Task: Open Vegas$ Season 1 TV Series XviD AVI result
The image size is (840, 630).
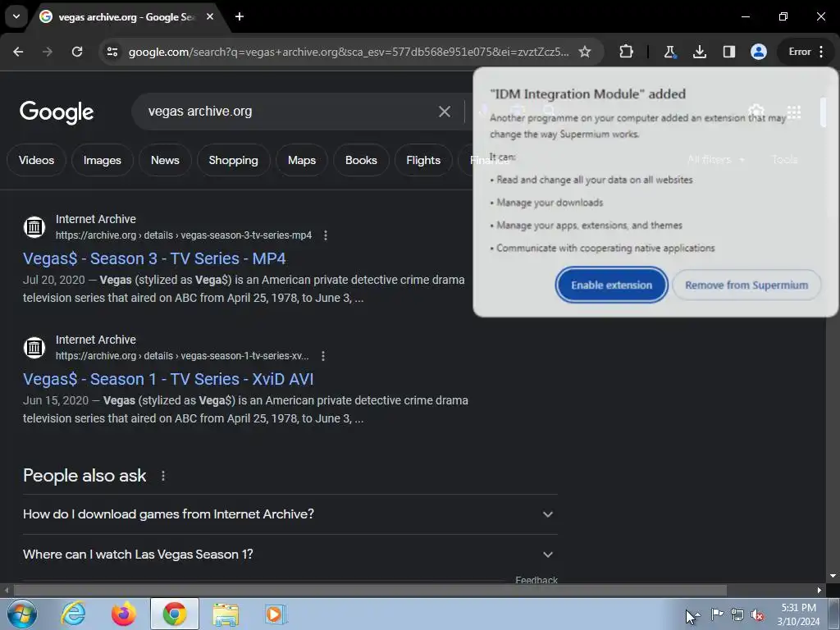Action: pyautogui.click(x=168, y=379)
